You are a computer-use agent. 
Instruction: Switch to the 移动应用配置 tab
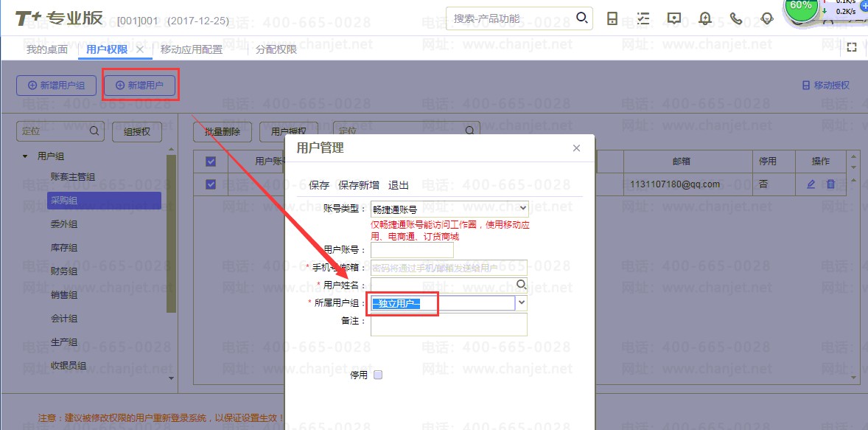(x=191, y=49)
